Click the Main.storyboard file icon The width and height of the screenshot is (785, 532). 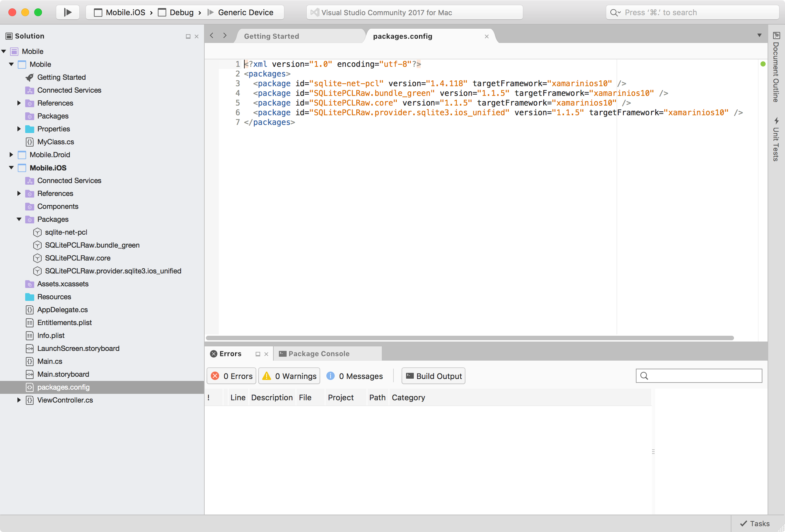[30, 374]
